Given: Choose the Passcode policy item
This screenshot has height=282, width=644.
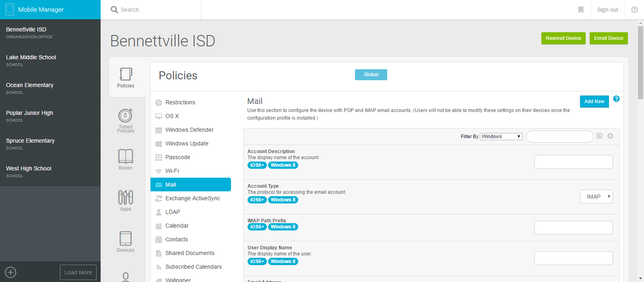Looking at the screenshot, I should (x=178, y=157).
